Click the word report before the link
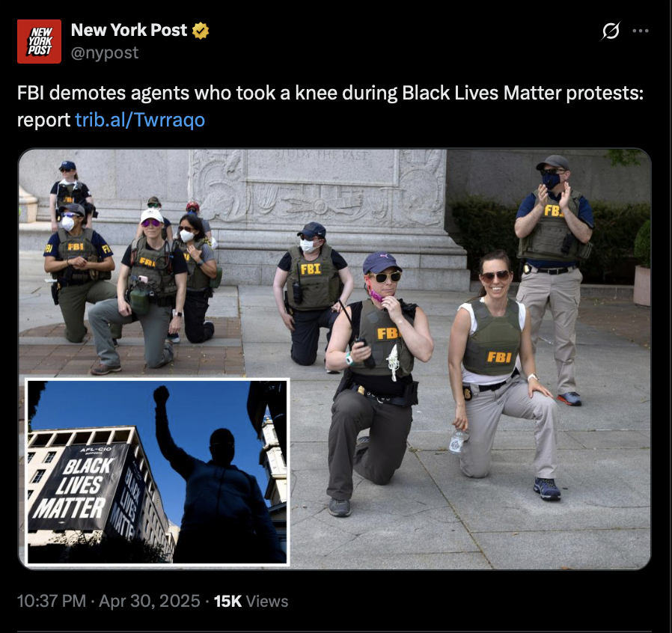 tap(43, 120)
